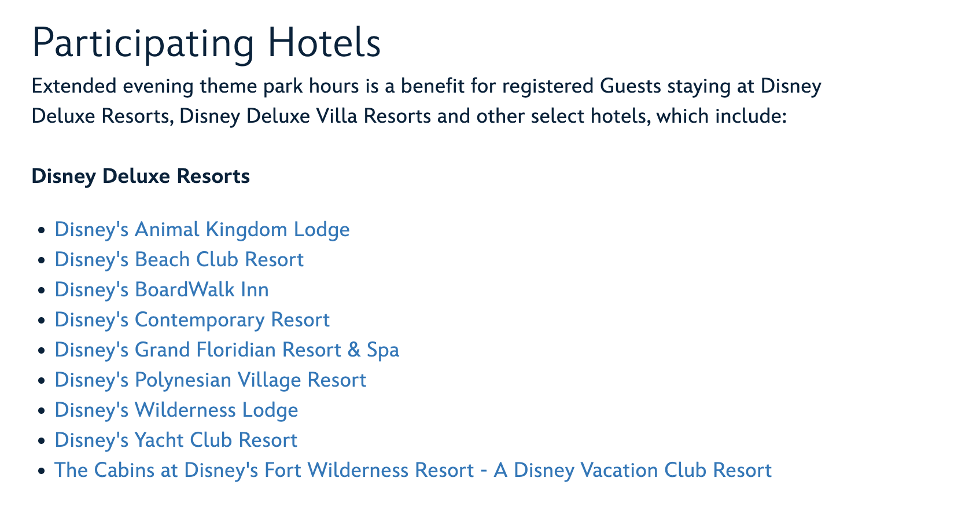Click the bullet beside BoardWalk Inn
The width and height of the screenshot is (980, 507).
[x=40, y=291]
